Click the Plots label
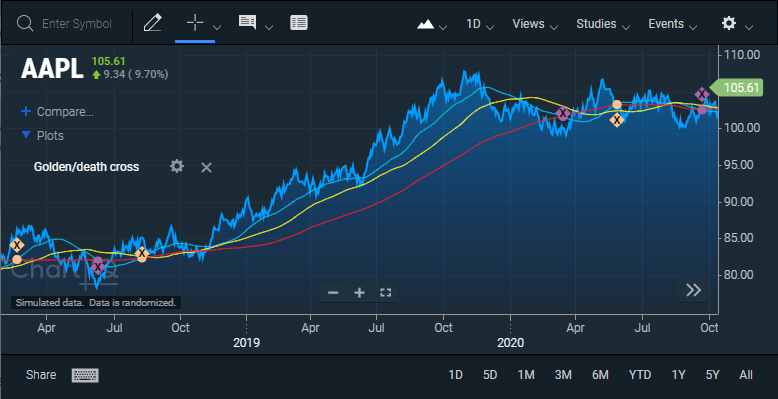Viewport: 778px width, 399px height. click(50, 135)
